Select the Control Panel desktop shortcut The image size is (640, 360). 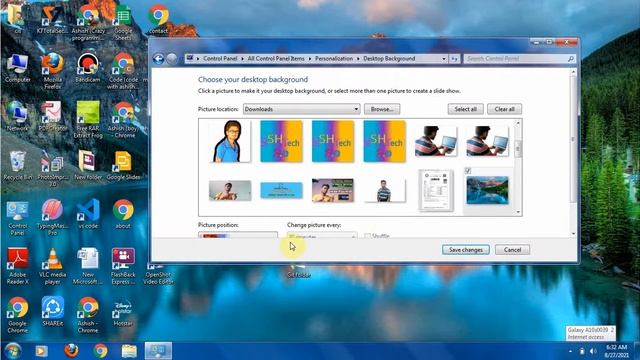18,218
